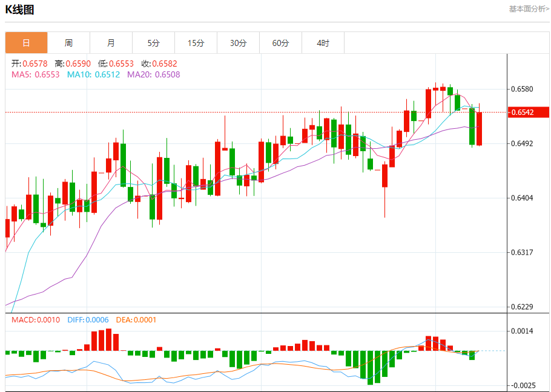Click the 0.6580 price axis label

click(522, 89)
